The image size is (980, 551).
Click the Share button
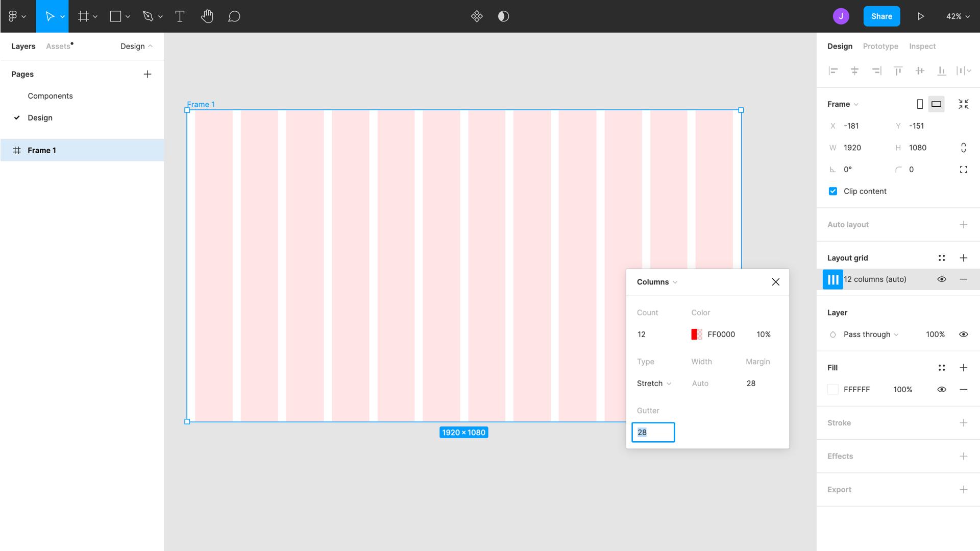pyautogui.click(x=881, y=16)
